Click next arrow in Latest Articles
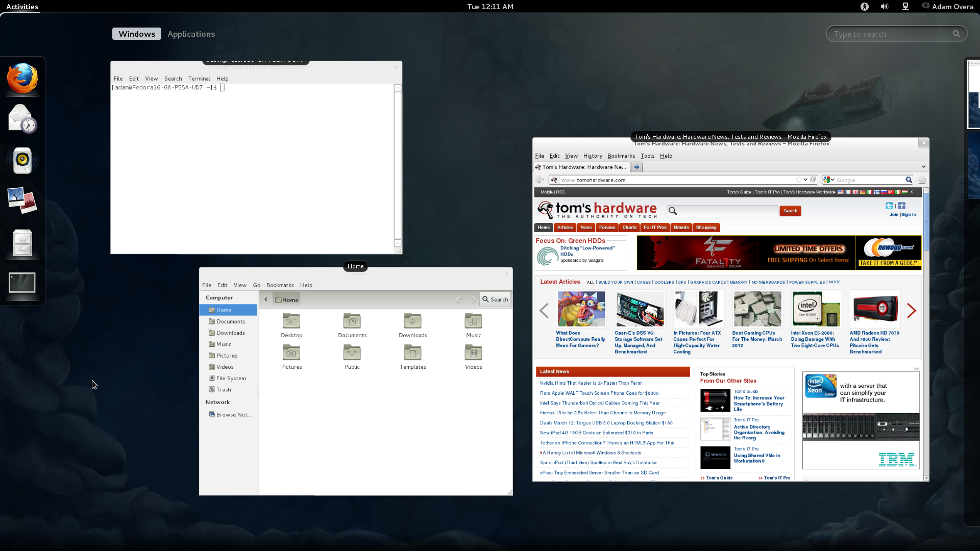This screenshot has height=551, width=980. coord(912,310)
